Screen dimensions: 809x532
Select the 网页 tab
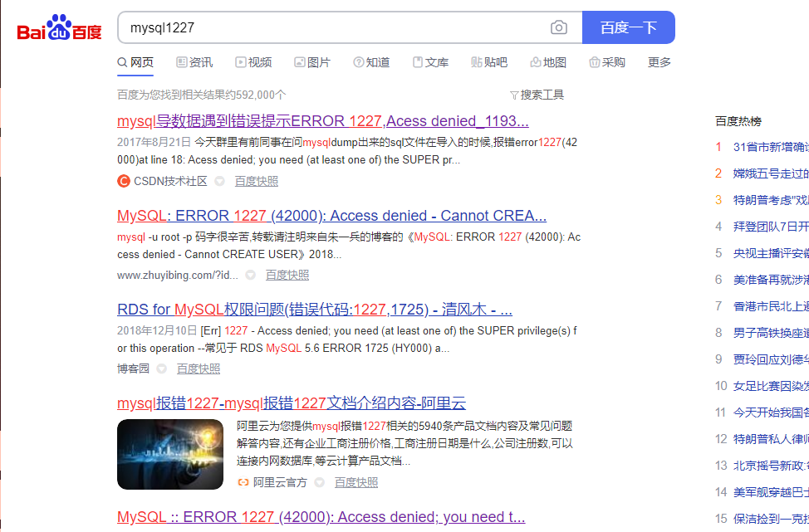tap(135, 62)
